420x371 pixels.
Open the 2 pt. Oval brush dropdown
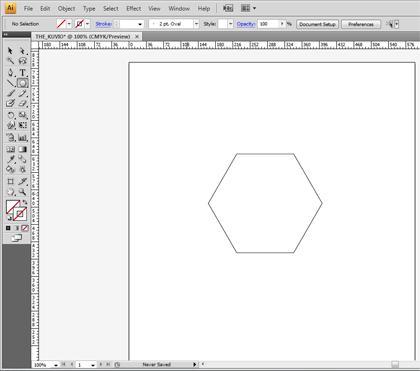click(196, 24)
